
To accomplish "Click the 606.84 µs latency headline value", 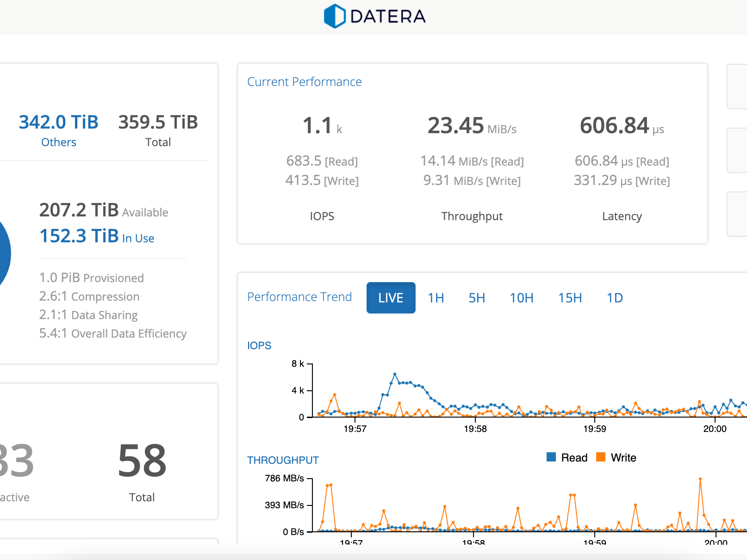I will click(x=622, y=126).
